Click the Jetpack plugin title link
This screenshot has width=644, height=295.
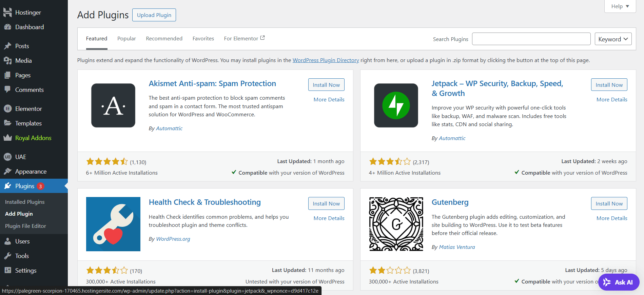(497, 88)
